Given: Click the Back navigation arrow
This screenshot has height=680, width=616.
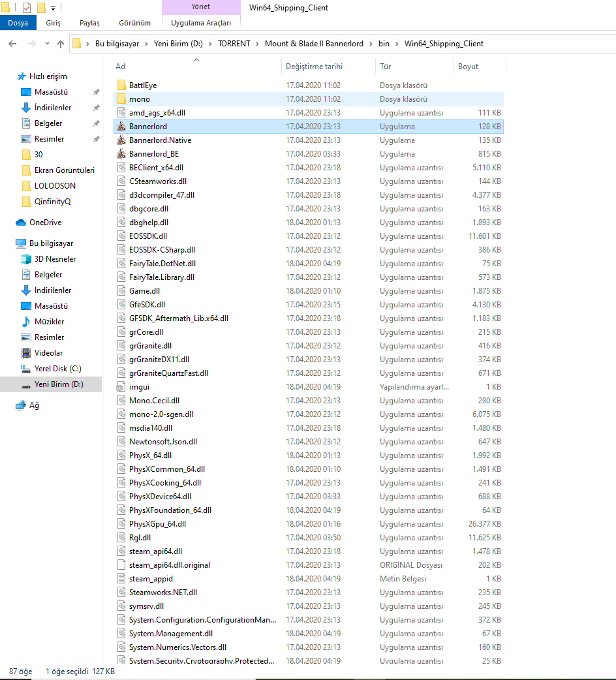Looking at the screenshot, I should point(12,44).
